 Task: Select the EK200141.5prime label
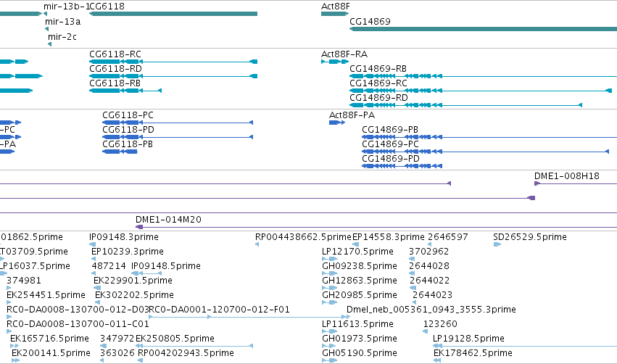pyautogui.click(x=51, y=354)
